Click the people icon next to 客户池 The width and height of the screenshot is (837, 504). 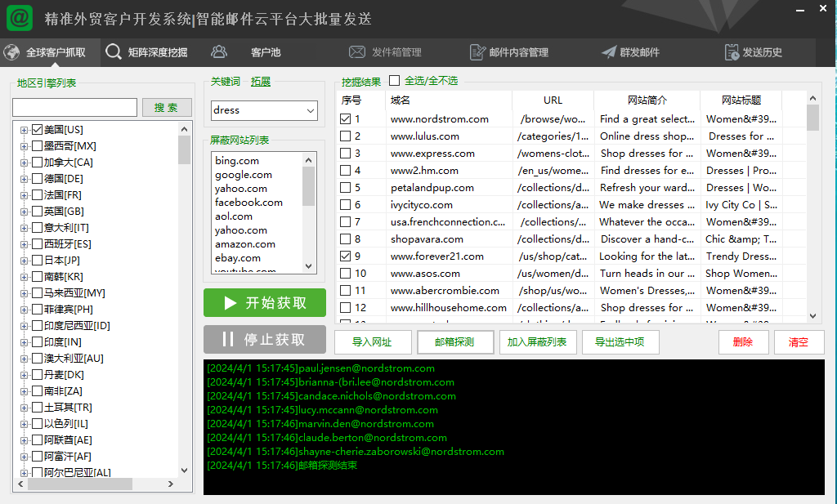coord(219,51)
